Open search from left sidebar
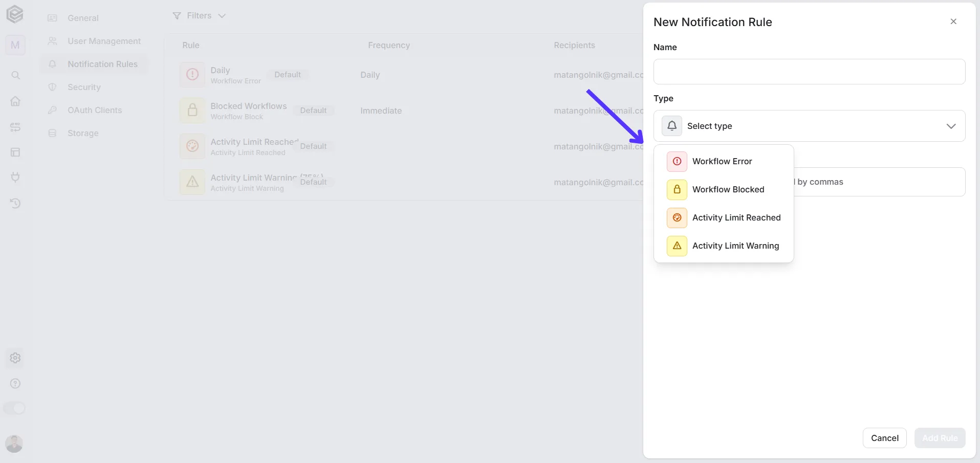Viewport: 980px width, 463px height. click(15, 75)
